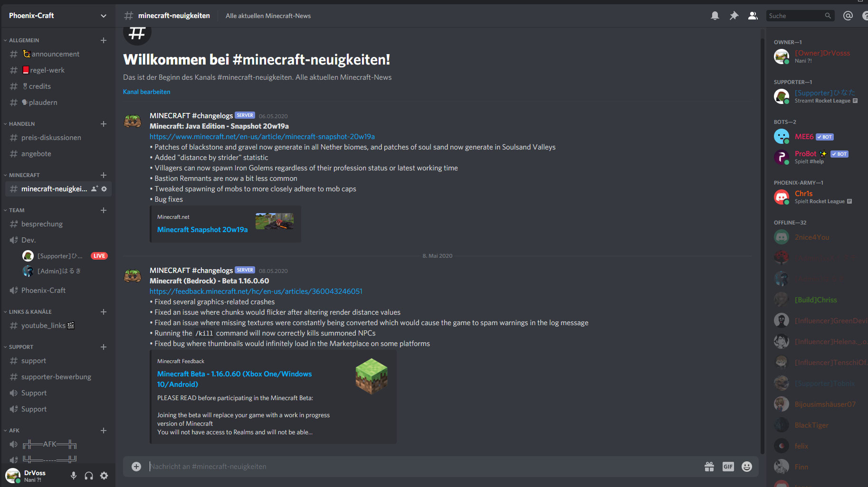This screenshot has height=487, width=868.
Task: Open the GIF picker
Action: 728,467
